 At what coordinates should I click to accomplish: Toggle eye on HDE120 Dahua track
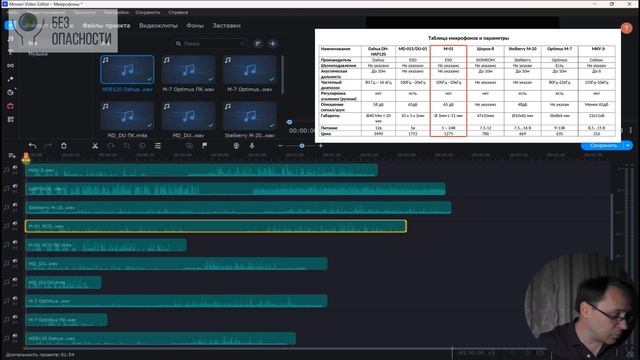pos(15,336)
